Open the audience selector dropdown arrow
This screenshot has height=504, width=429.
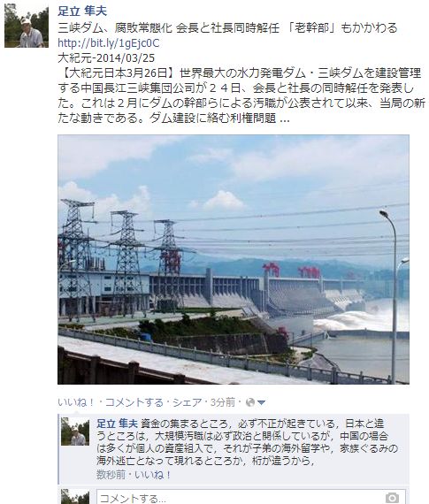point(261,402)
